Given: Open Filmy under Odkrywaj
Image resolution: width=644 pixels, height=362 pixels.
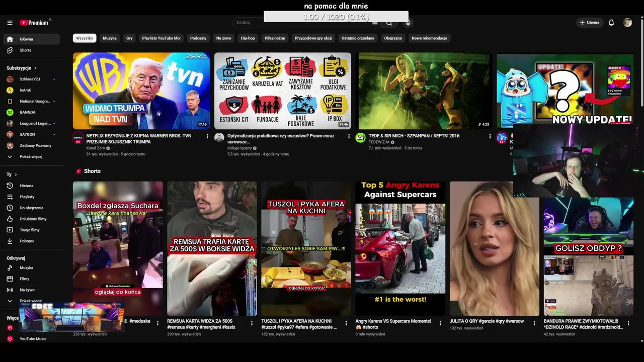Looking at the screenshot, I should pos(32,279).
